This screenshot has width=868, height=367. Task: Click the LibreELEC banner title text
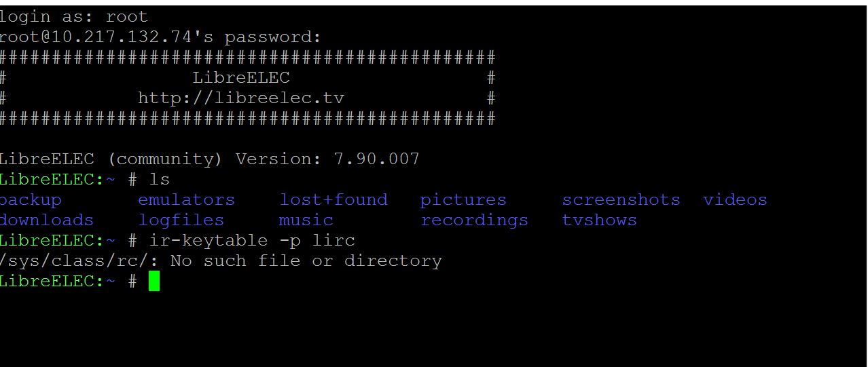pyautogui.click(x=241, y=78)
